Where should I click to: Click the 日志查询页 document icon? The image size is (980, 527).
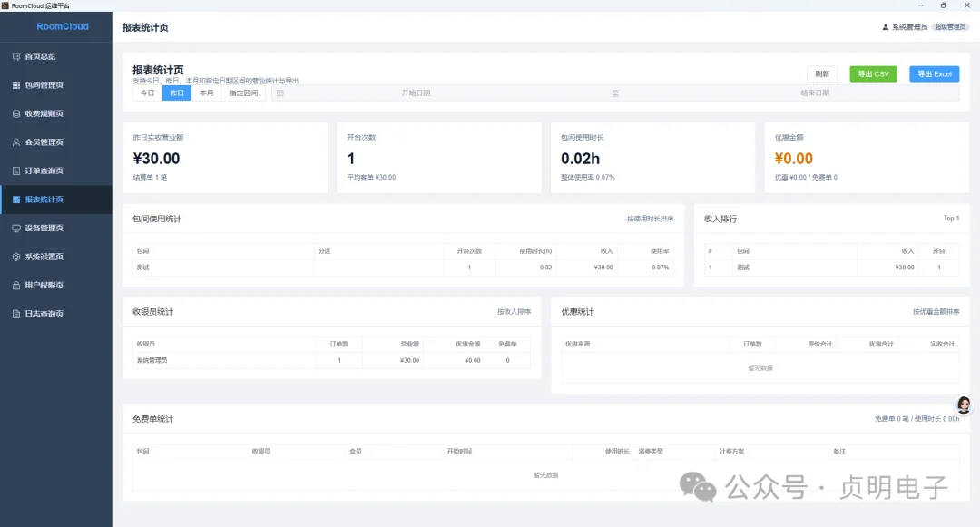[16, 314]
